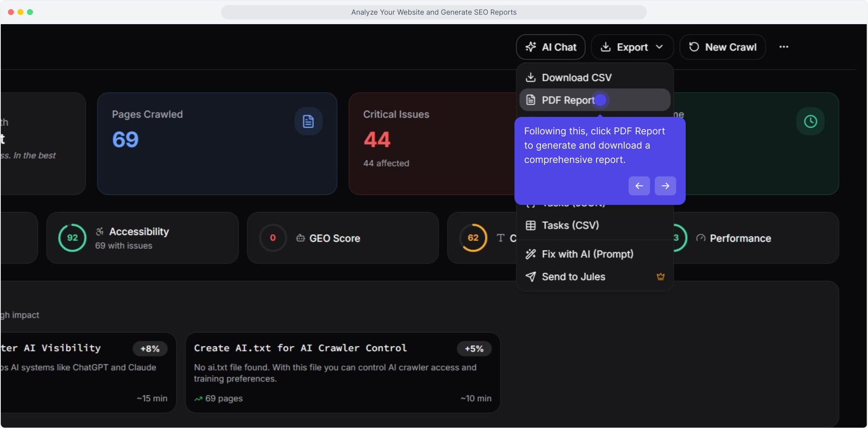Click the 62 score circular gauge
Image resolution: width=868 pixels, height=428 pixels.
click(x=473, y=238)
